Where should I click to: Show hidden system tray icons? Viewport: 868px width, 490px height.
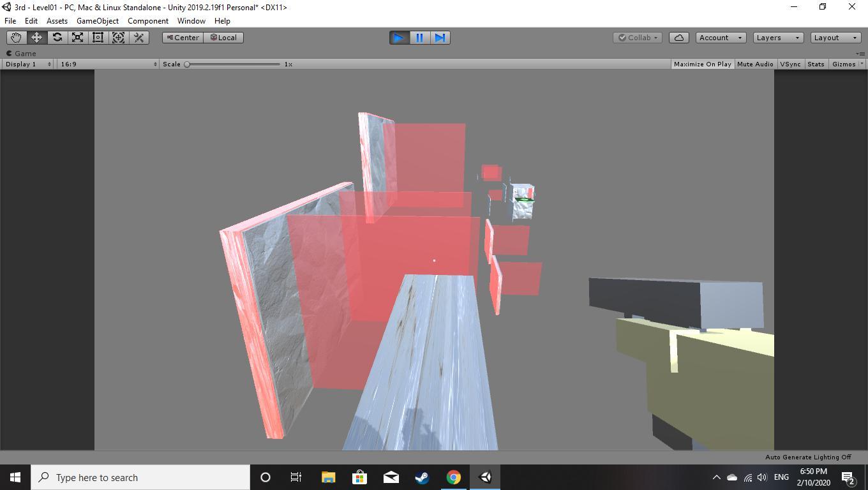(x=716, y=477)
